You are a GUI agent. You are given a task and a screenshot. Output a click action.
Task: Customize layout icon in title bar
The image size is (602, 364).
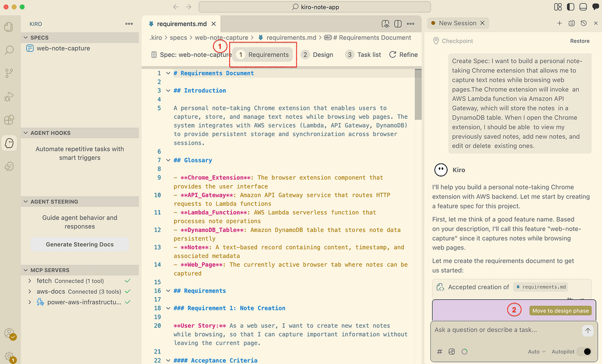[558, 7]
